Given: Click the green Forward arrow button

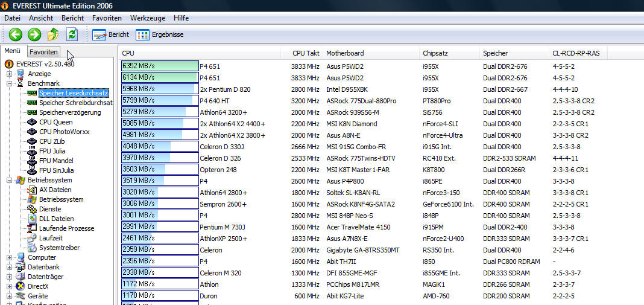Looking at the screenshot, I should pyautogui.click(x=34, y=34).
